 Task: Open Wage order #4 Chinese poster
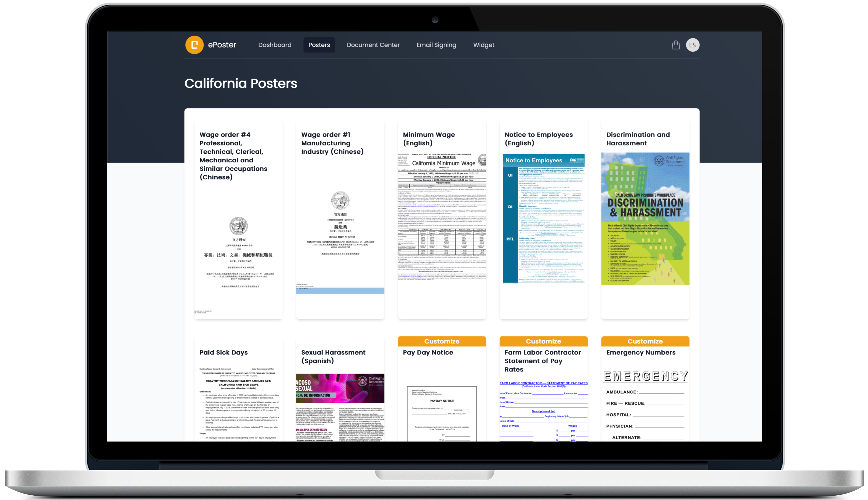pyautogui.click(x=238, y=247)
